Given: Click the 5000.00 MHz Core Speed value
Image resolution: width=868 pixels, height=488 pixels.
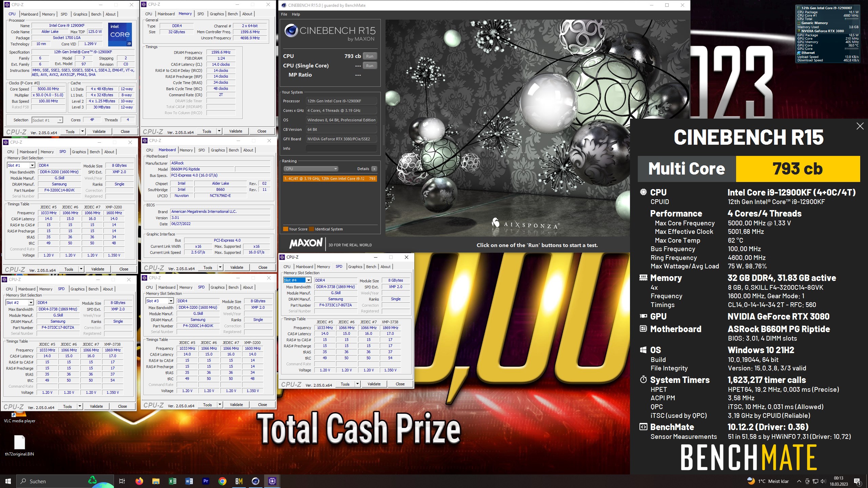Looking at the screenshot, I should tap(48, 89).
